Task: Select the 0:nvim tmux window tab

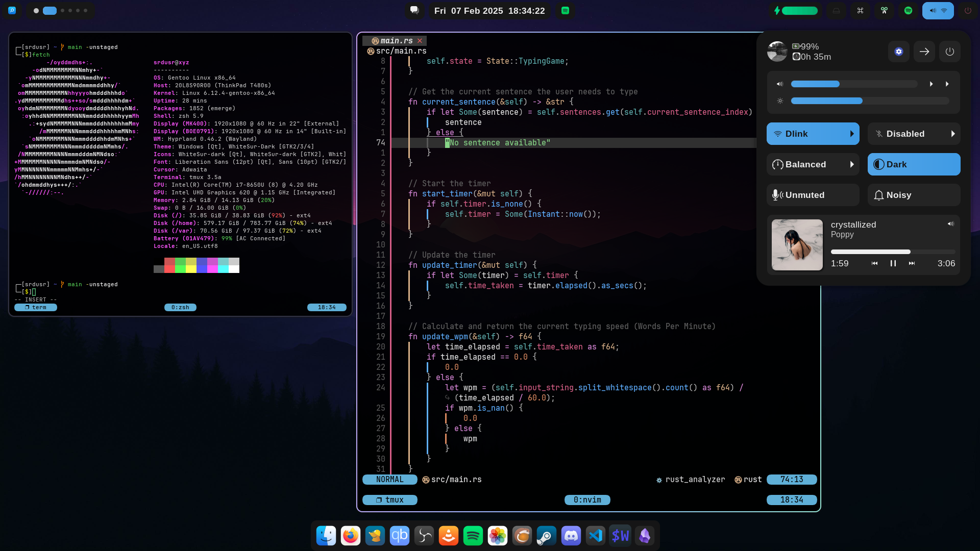Action: tap(587, 500)
